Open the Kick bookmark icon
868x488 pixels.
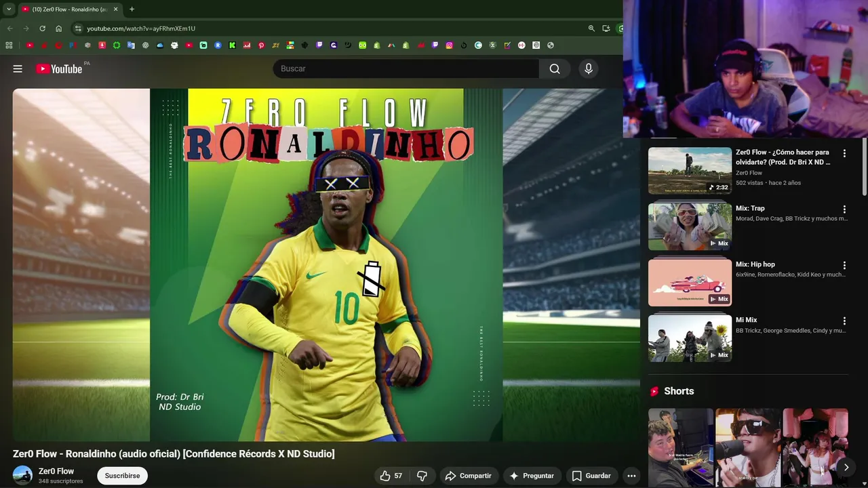pyautogui.click(x=232, y=45)
